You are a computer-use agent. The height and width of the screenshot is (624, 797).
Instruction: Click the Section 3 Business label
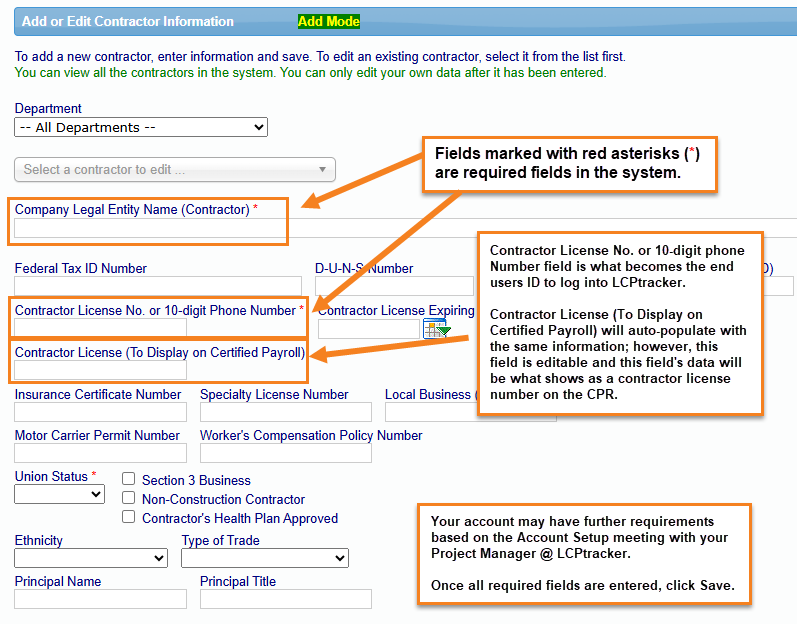pyautogui.click(x=196, y=480)
